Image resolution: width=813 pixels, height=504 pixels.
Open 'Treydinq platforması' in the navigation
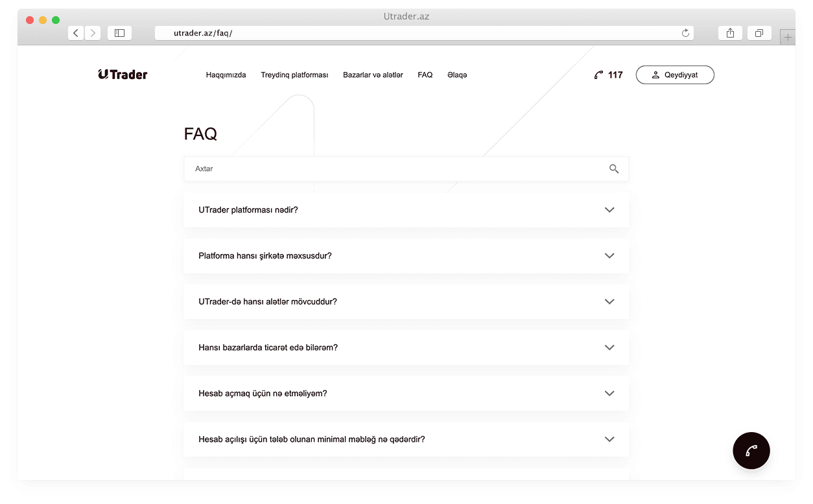tap(294, 74)
